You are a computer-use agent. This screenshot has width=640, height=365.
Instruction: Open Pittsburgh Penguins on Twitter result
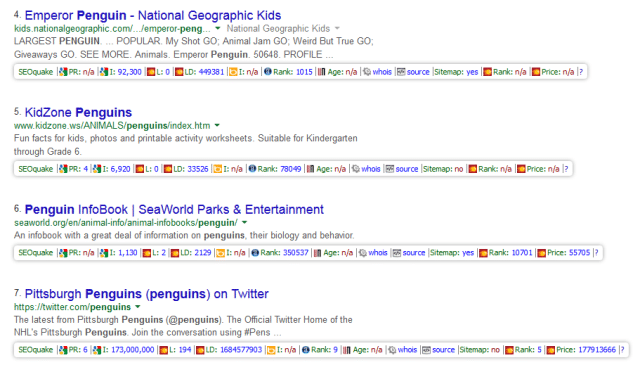147,294
